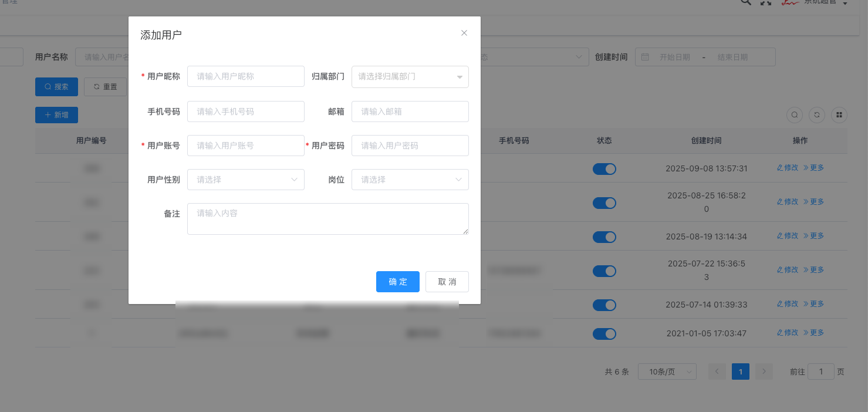Disable the status toggle of the first user row
Screen dimensions: 868x412
tap(604, 169)
